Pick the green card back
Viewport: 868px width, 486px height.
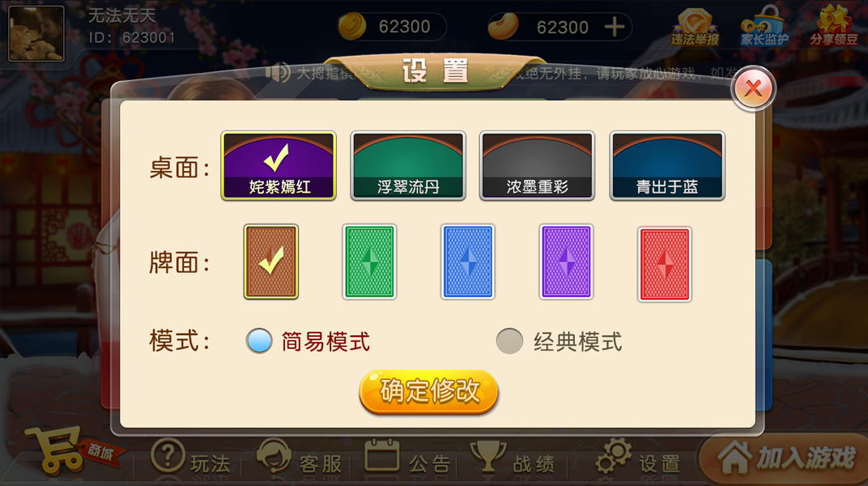point(369,262)
